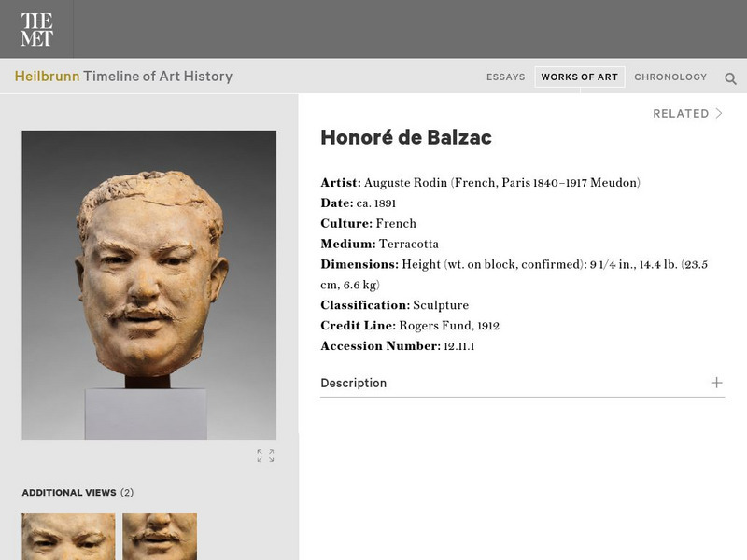Open the RELATED panel
747x560 pixels.
coord(684,113)
